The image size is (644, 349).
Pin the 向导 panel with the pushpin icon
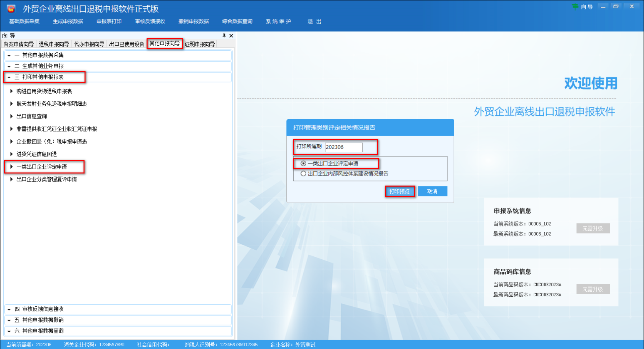point(223,36)
